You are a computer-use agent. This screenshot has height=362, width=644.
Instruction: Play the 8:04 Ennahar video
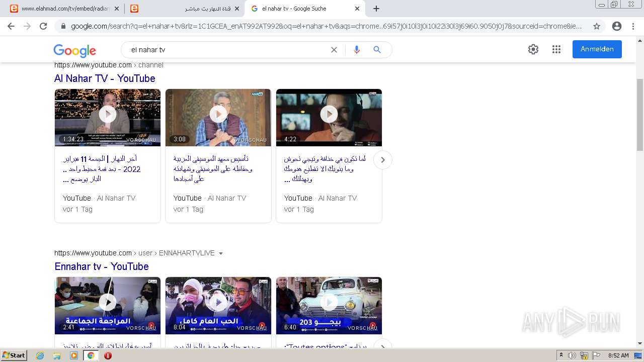coord(218,306)
